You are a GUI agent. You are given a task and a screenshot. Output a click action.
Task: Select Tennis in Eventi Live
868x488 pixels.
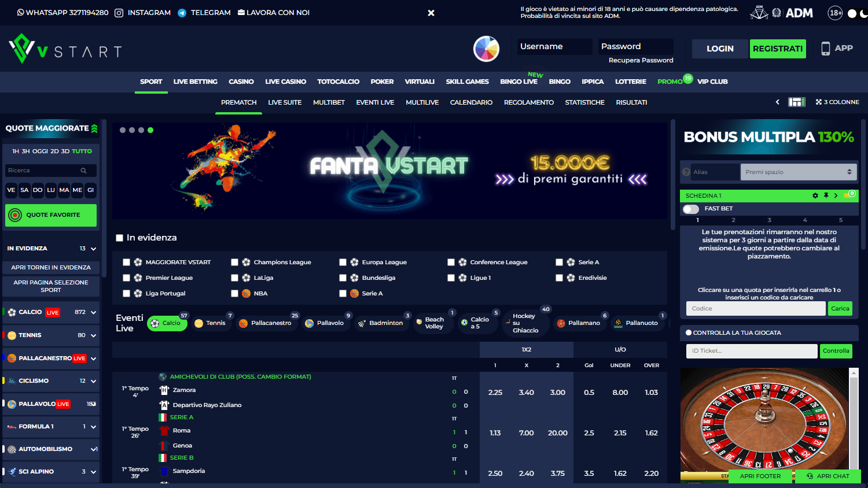(x=210, y=323)
